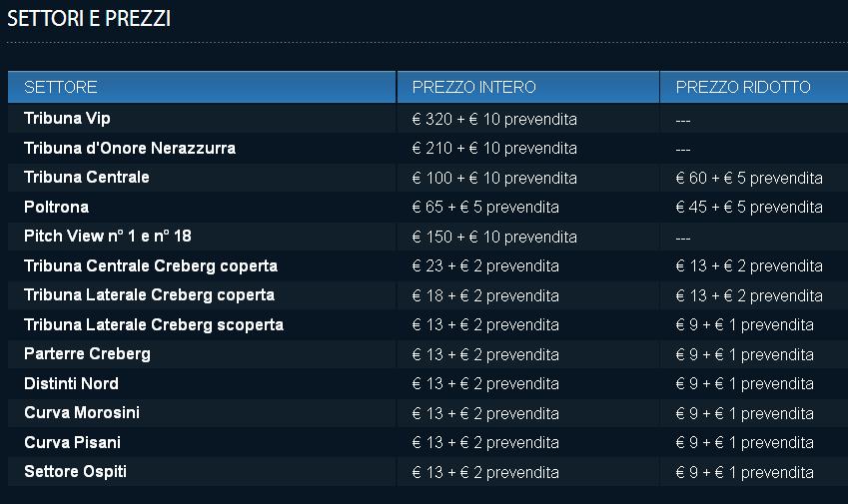
Task: Click the Settore Ospiti row
Action: [x=75, y=472]
